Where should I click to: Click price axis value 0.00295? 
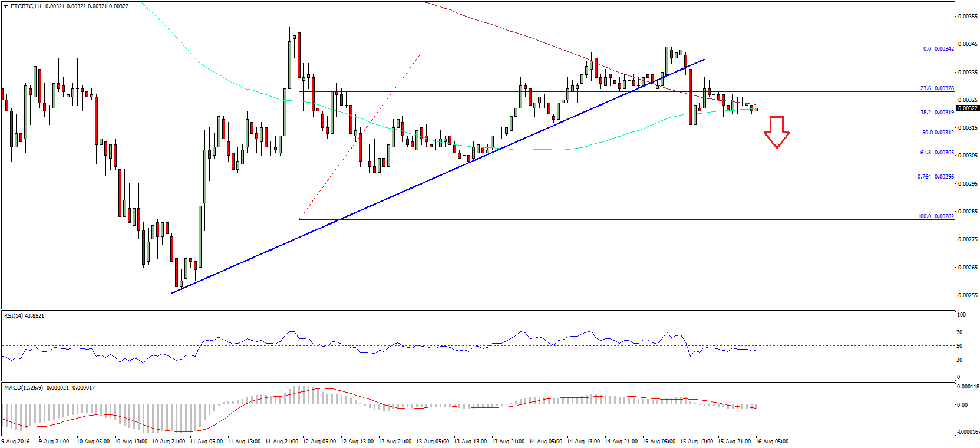(x=968, y=184)
